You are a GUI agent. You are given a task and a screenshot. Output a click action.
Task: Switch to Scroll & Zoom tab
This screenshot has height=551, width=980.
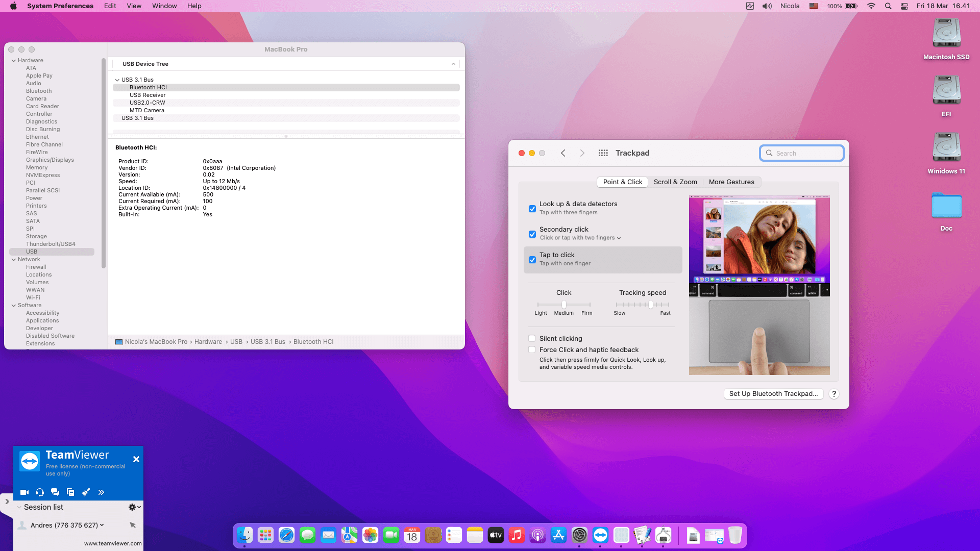tap(675, 182)
